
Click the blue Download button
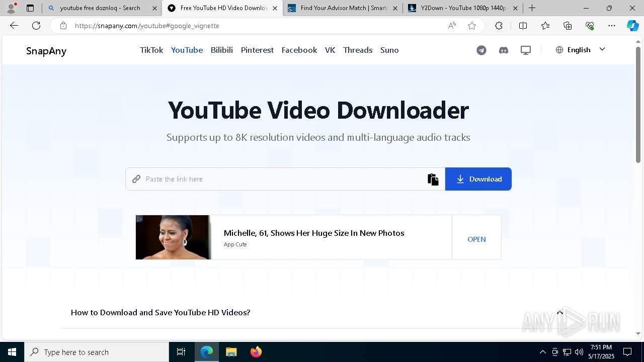pos(478,179)
